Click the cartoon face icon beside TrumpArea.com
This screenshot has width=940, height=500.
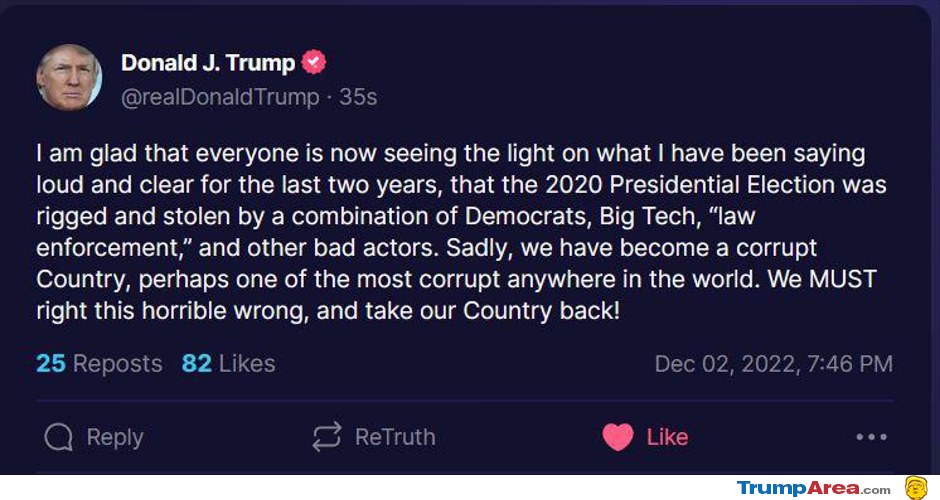pyautogui.click(x=916, y=487)
